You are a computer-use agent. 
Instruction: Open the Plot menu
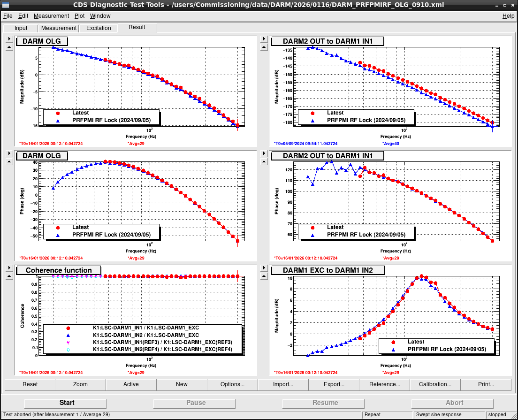[x=79, y=16]
